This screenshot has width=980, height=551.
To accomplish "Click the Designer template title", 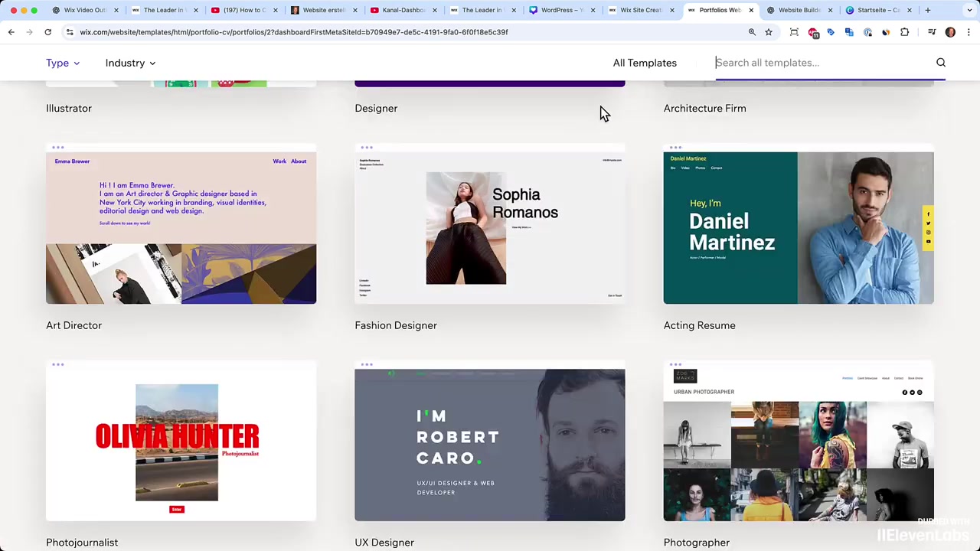I will pyautogui.click(x=376, y=108).
